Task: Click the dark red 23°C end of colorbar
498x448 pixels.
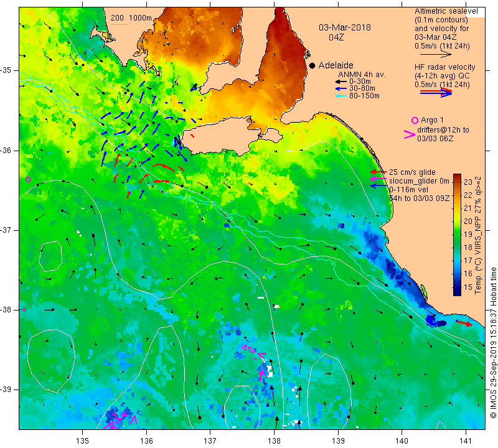Action: coord(457,177)
